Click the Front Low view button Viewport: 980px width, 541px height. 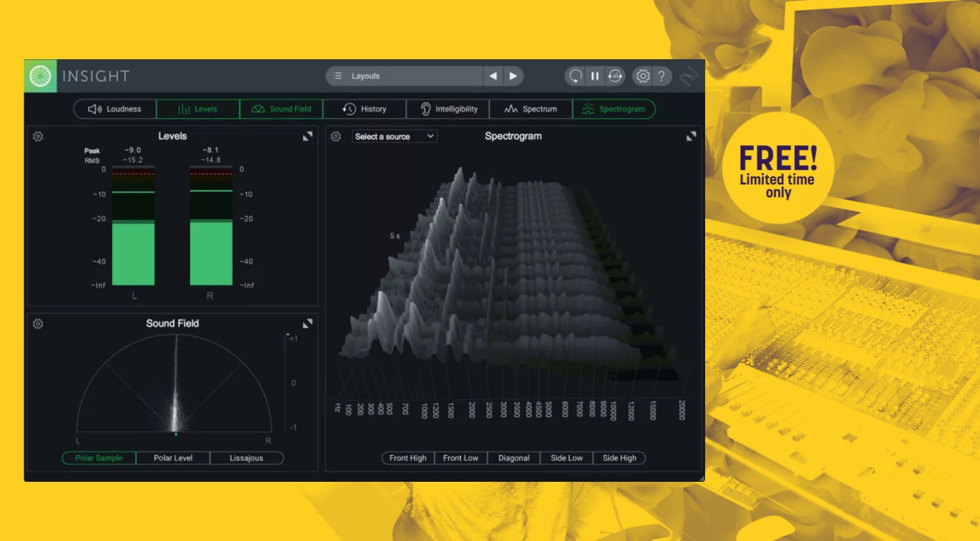(460, 458)
